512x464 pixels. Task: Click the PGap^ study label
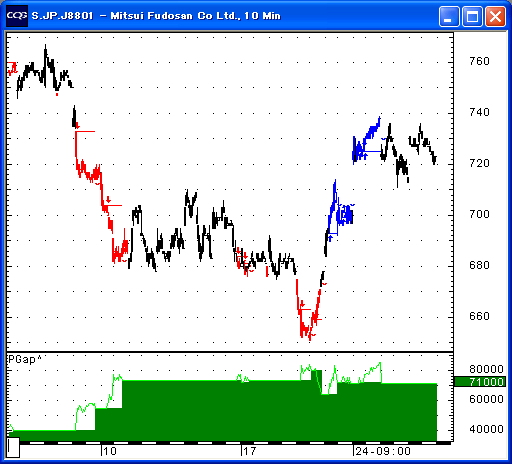coord(25,359)
